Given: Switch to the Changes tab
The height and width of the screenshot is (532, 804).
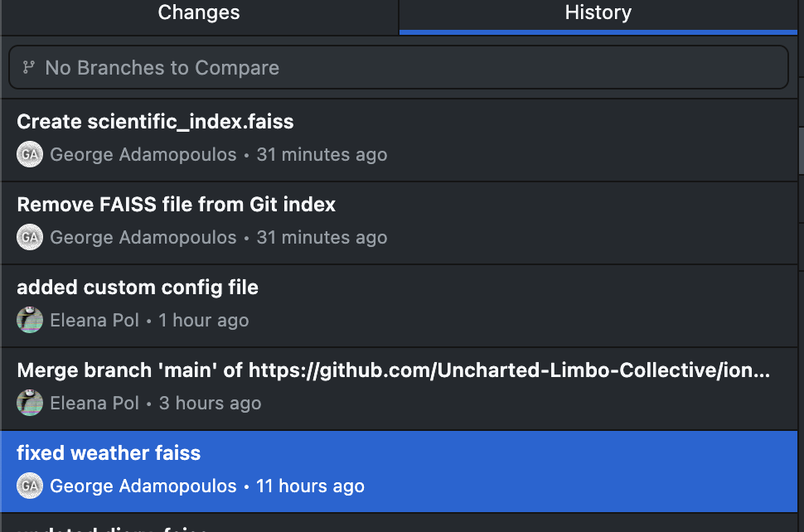Looking at the screenshot, I should [199, 13].
